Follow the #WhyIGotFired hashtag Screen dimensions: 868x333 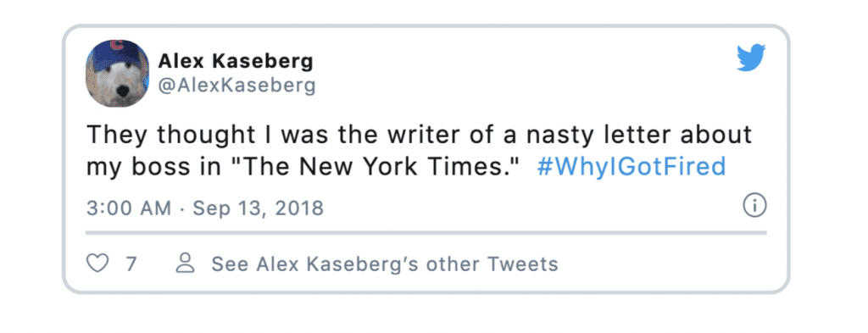631,166
